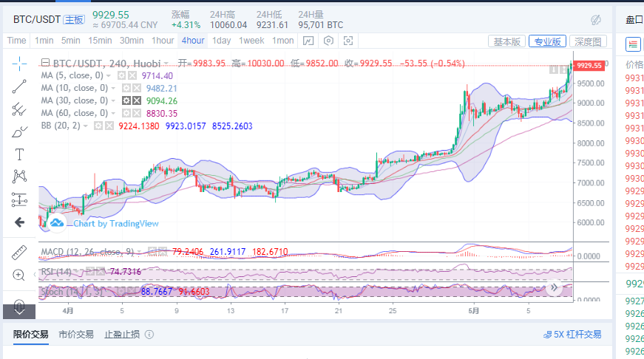Expand MA (5, close, 0) dropdown arrow
The image size is (644, 359).
click(x=109, y=75)
